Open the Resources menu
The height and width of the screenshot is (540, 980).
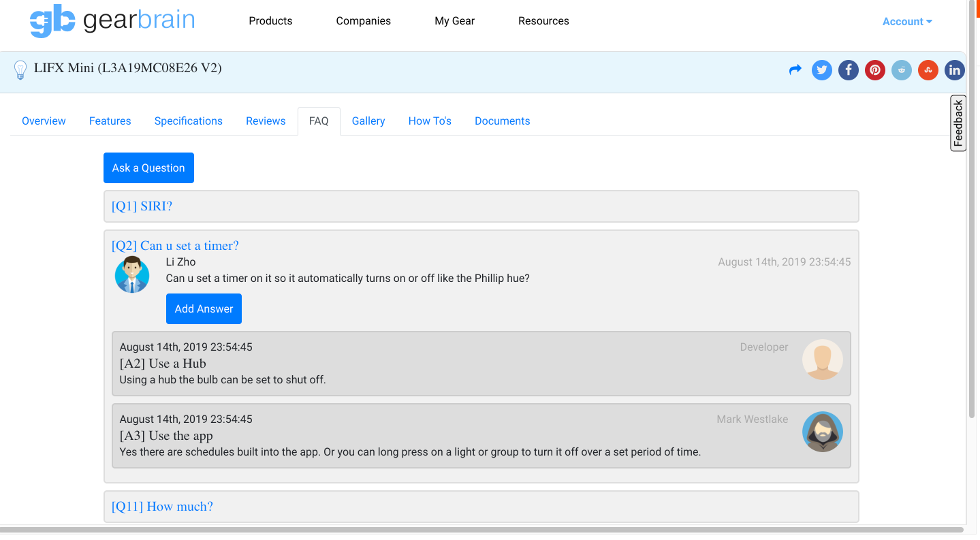tap(543, 21)
